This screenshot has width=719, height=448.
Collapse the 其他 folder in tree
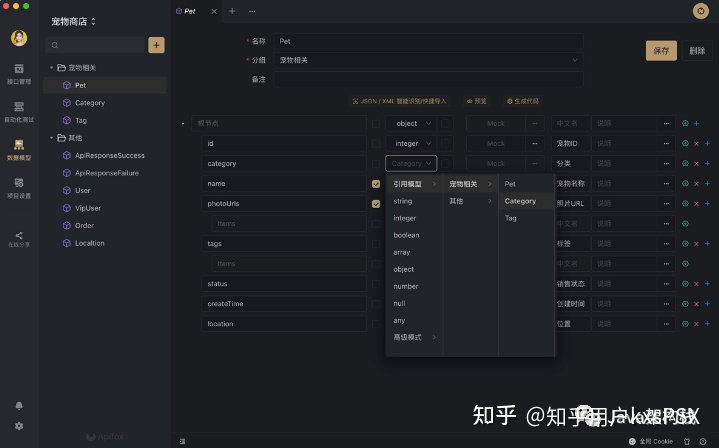[51, 138]
